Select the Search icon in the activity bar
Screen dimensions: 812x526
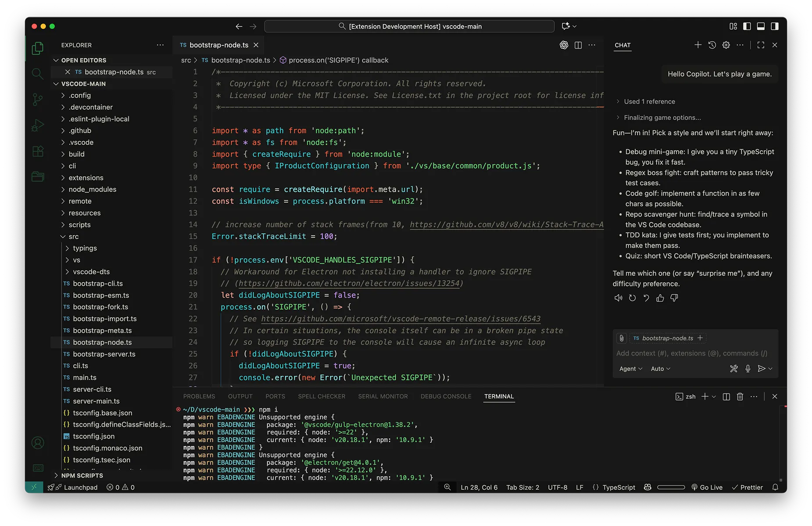click(37, 74)
